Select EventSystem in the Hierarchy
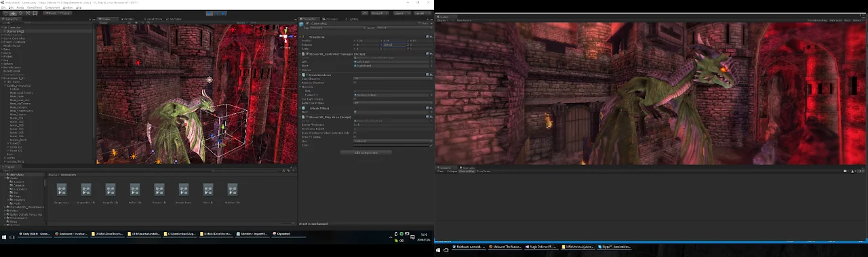 click(x=12, y=71)
